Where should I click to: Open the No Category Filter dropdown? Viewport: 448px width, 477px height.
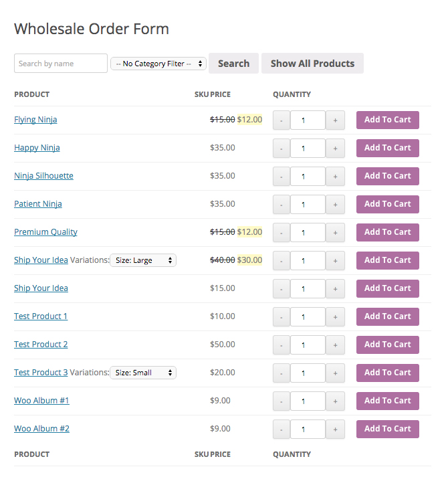(x=158, y=64)
